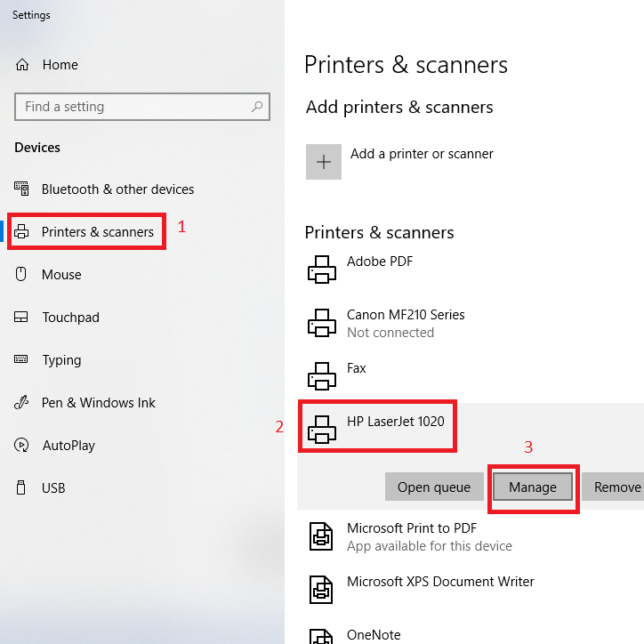
Task: Click the plus icon to add printer
Action: point(324,162)
